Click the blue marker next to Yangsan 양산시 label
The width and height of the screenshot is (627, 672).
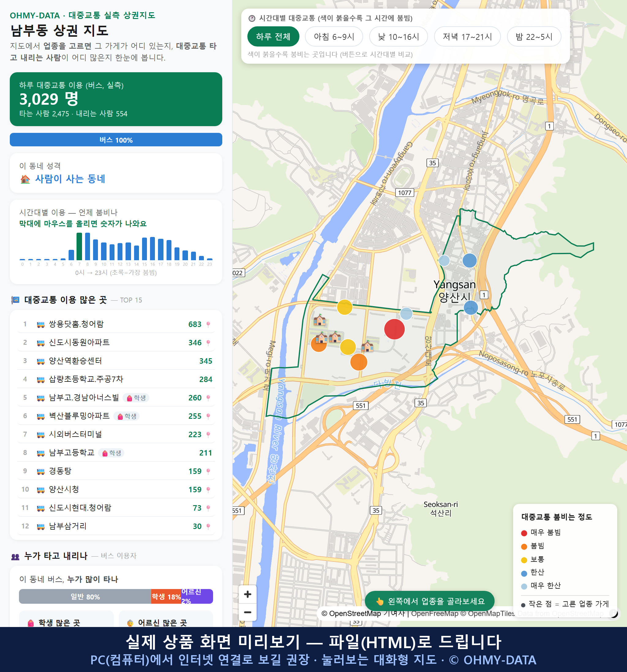click(471, 308)
